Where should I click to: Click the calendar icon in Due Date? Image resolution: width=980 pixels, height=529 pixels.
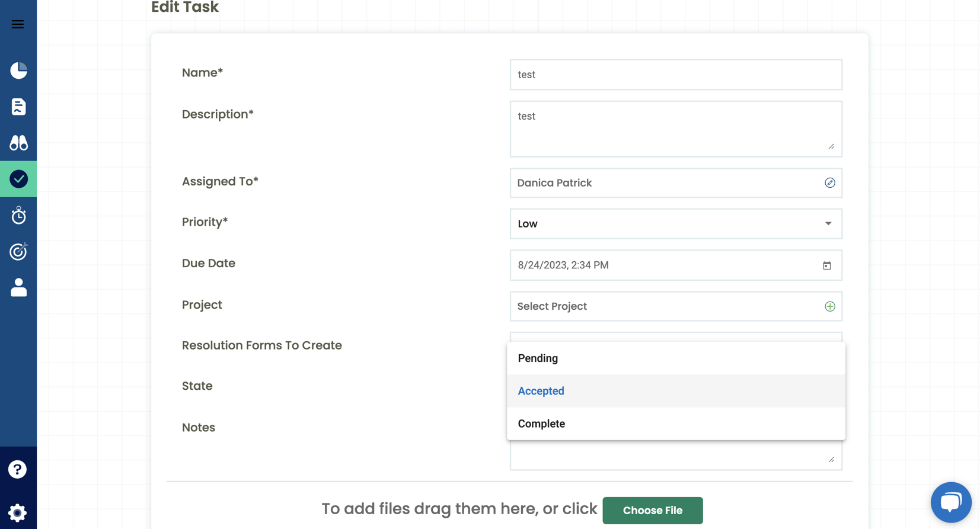[827, 265]
